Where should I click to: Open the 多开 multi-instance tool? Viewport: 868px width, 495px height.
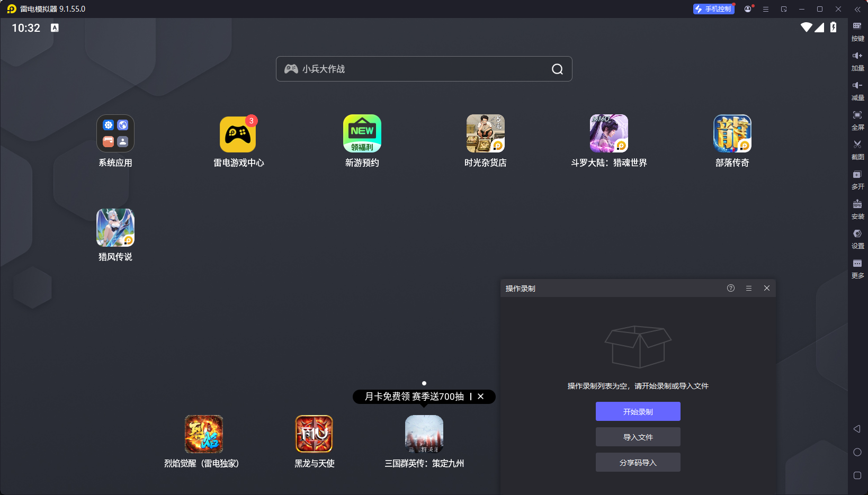pyautogui.click(x=857, y=178)
